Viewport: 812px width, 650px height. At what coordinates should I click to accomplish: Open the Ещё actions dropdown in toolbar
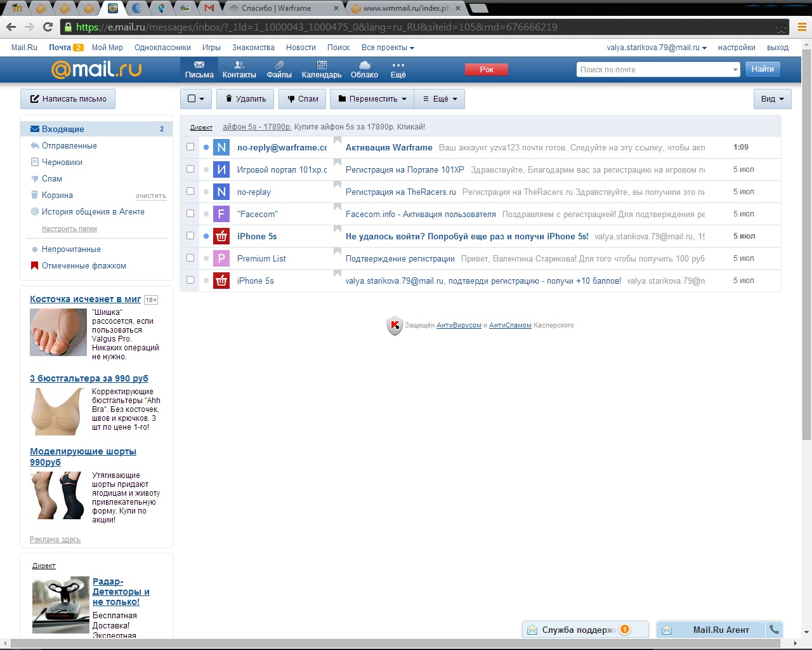click(x=440, y=99)
